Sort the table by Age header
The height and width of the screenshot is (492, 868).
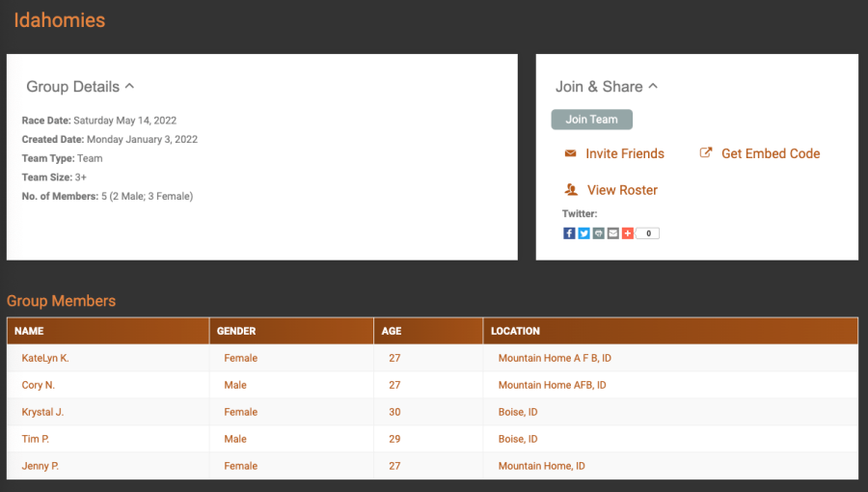coord(392,331)
